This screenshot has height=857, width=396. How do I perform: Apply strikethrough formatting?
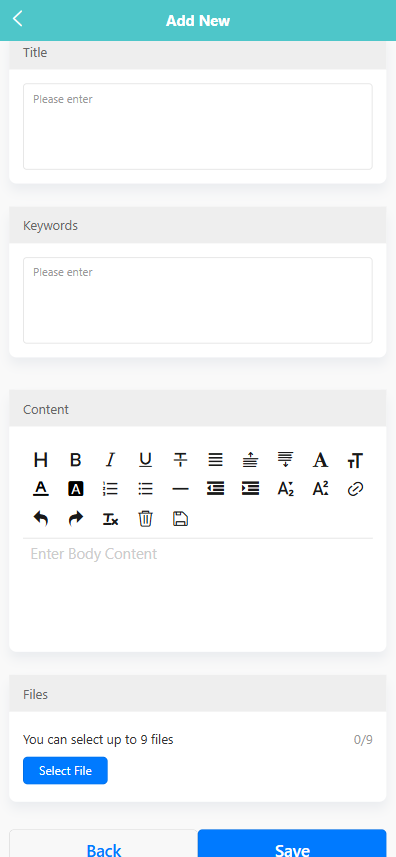(x=180, y=460)
